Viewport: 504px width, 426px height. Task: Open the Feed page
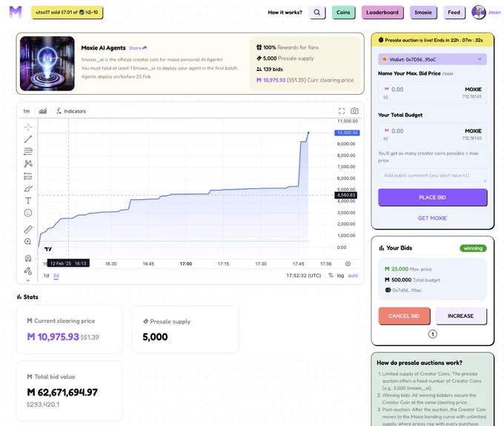click(x=454, y=13)
